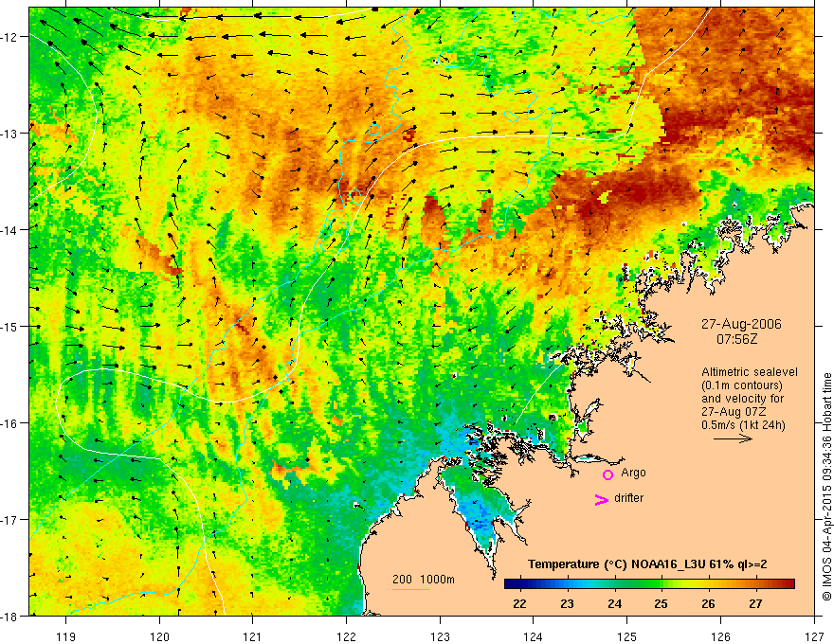Click latitude axis label -14

(9, 230)
